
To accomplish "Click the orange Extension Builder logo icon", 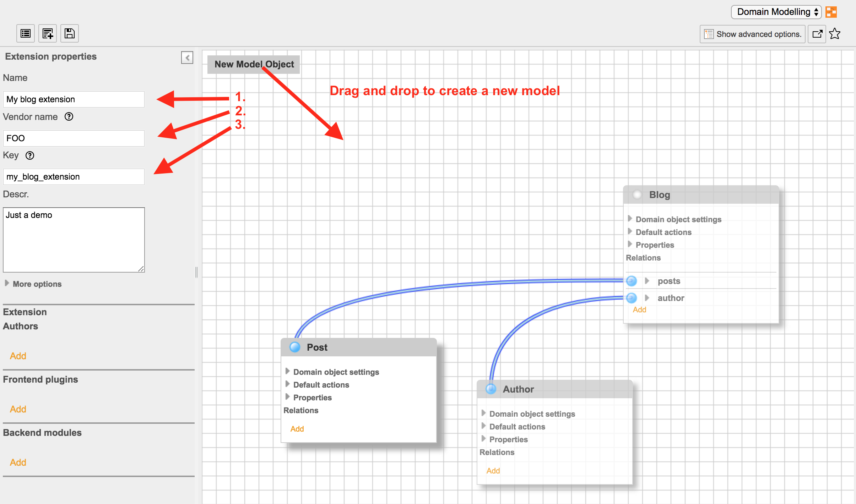I will (x=831, y=12).
